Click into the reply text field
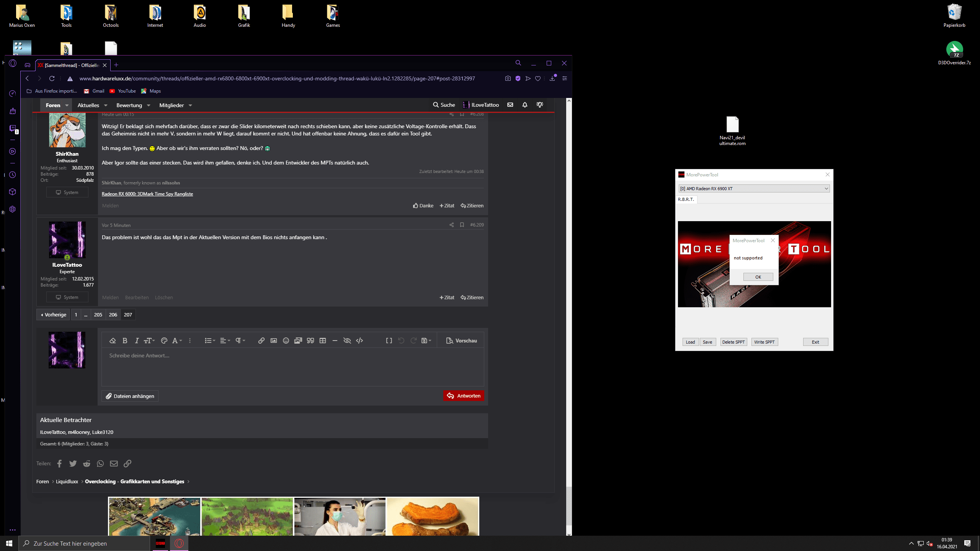Viewport: 980px width, 551px height. (x=292, y=367)
